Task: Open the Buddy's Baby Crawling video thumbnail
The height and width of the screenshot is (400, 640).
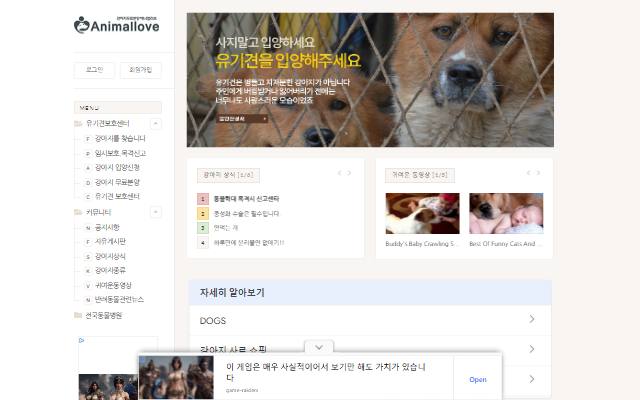Action: pyautogui.click(x=422, y=213)
